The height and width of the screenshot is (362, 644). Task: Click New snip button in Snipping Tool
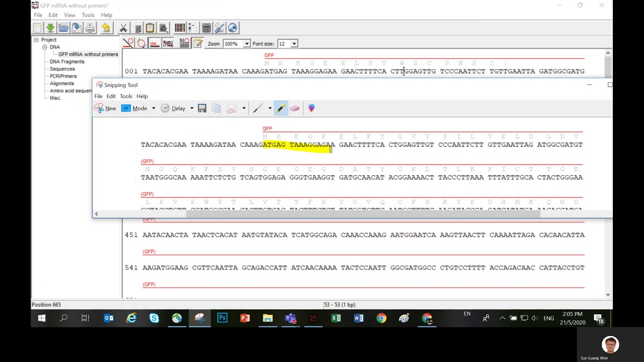pos(106,108)
